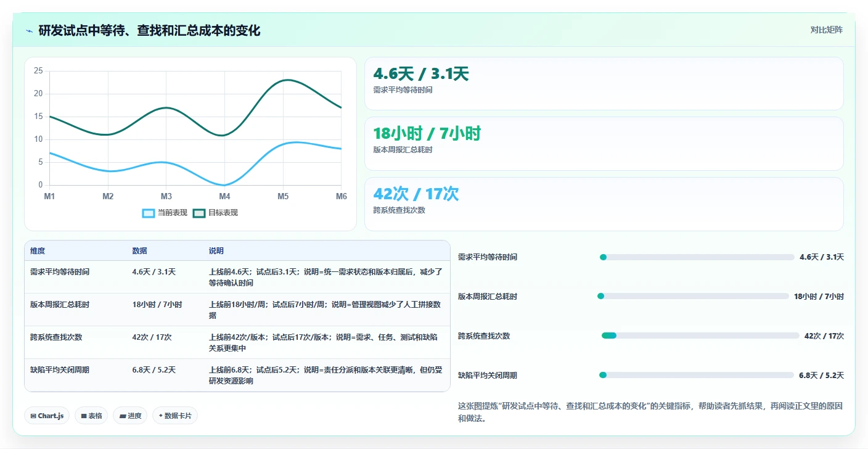Click the 4.6天 / 3.1天 card value
868x449 pixels.
coord(421,74)
